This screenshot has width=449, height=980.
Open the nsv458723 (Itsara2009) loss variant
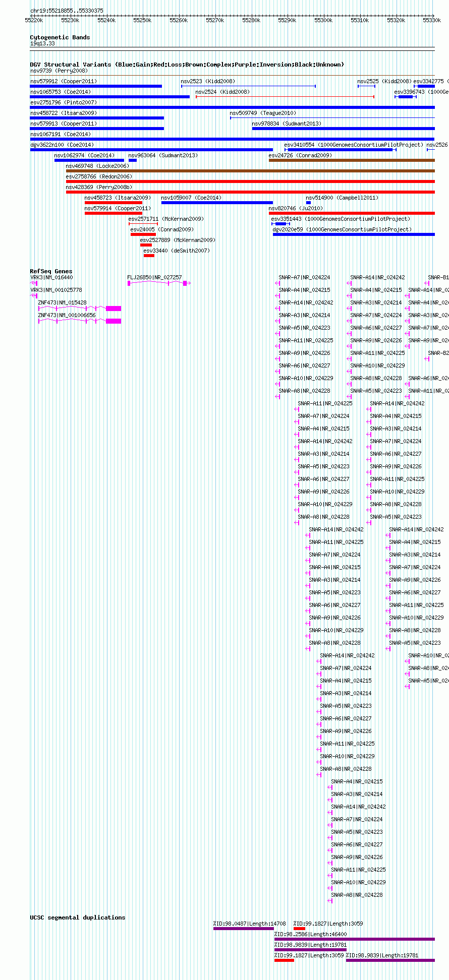point(114,203)
